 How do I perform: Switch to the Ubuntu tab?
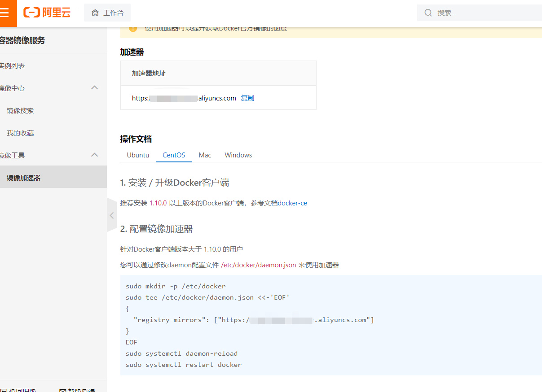point(138,155)
